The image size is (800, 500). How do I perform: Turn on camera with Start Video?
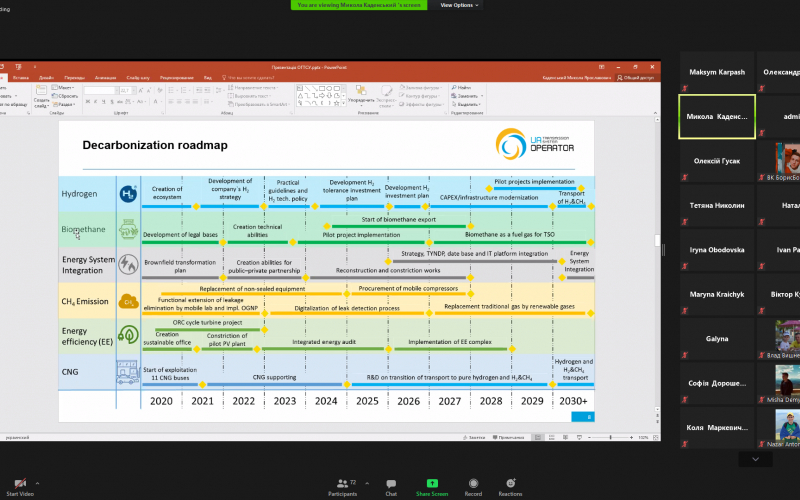coord(19,487)
